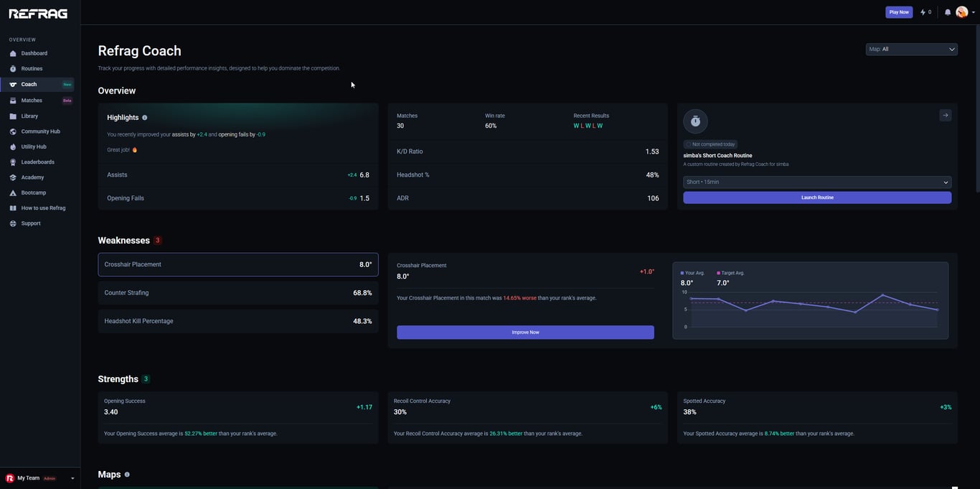Viewport: 980px width, 489px height.
Task: Open Short 15min routine length dropdown
Action: pyautogui.click(x=817, y=182)
